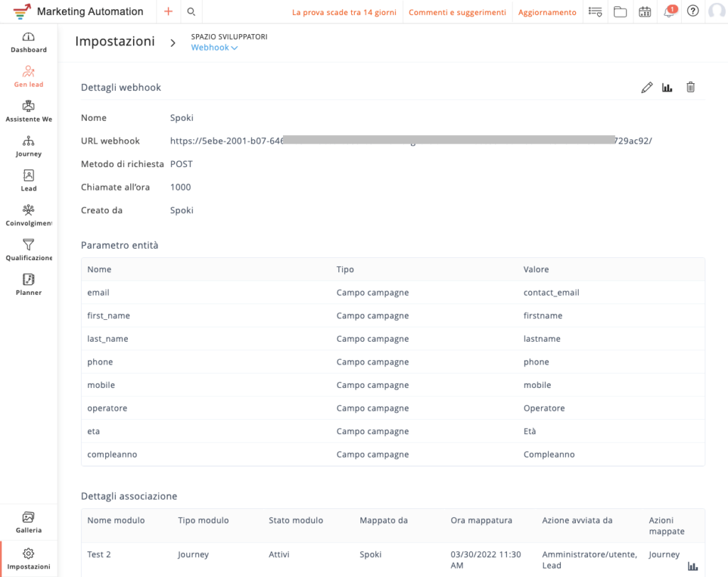This screenshot has height=577, width=728.
Task: Open Commenti e suggerimenti link
Action: [x=457, y=13]
